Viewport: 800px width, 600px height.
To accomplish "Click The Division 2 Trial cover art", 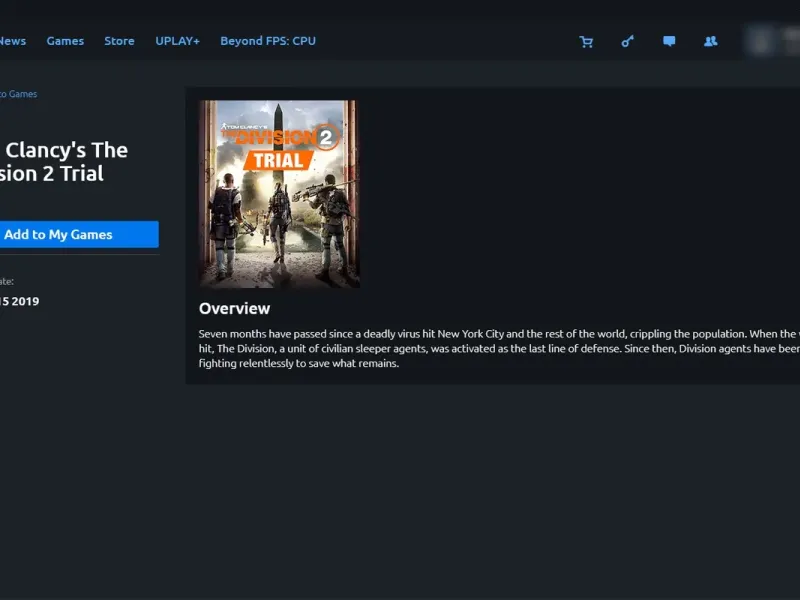I will pos(279,194).
